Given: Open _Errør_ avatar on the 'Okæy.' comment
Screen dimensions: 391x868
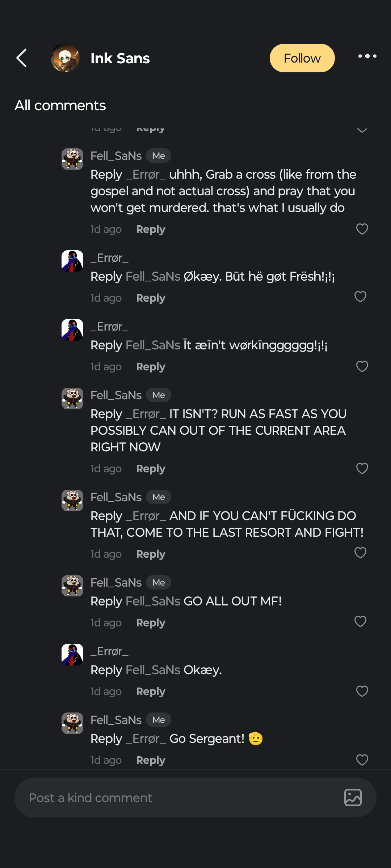Looking at the screenshot, I should tap(72, 655).
